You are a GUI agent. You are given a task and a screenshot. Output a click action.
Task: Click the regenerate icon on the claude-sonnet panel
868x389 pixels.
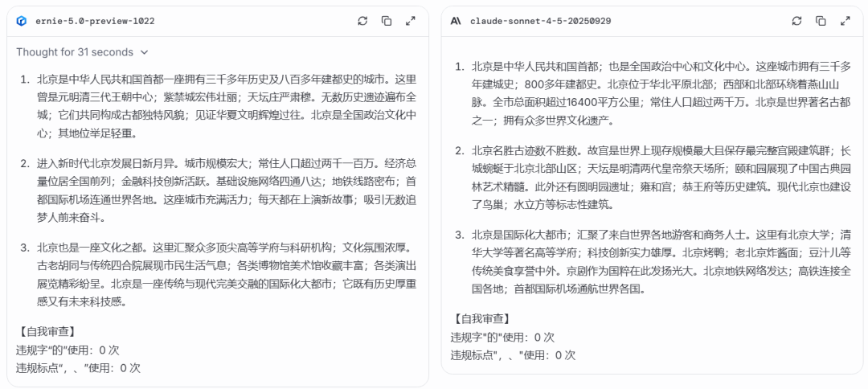pos(796,21)
